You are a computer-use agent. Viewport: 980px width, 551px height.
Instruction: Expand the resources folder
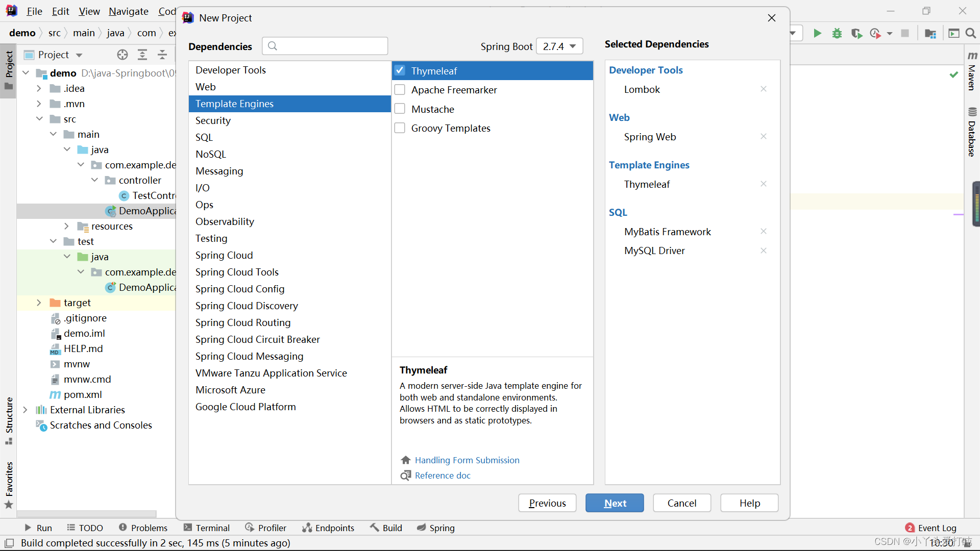coord(67,226)
